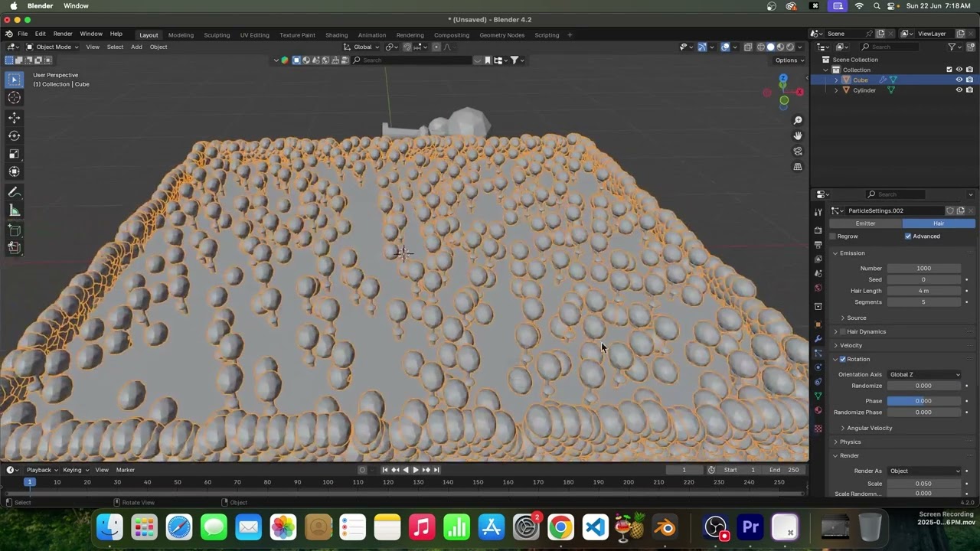Click fake user shield for ParticleSettings.002
This screenshot has width=980, height=551.
coord(950,210)
